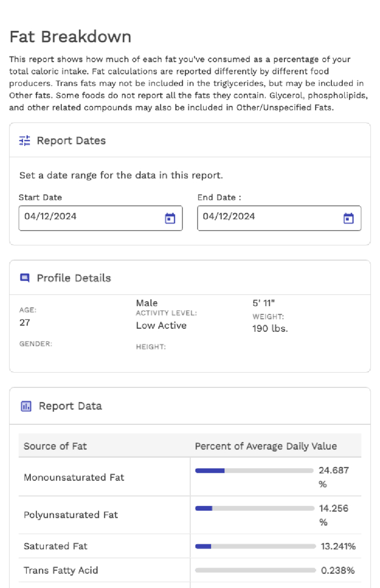
Task: Select the Trans Fatty Acid row label
Action: pyautogui.click(x=61, y=570)
